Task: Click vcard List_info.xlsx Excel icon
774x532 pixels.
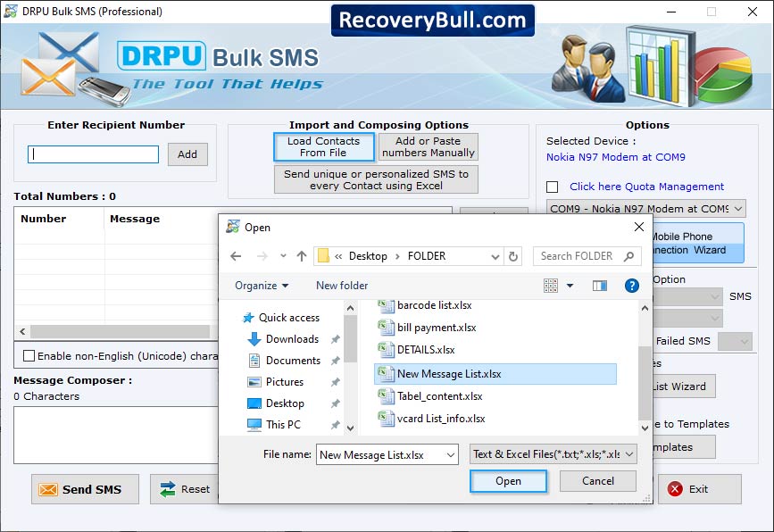Action: (386, 418)
